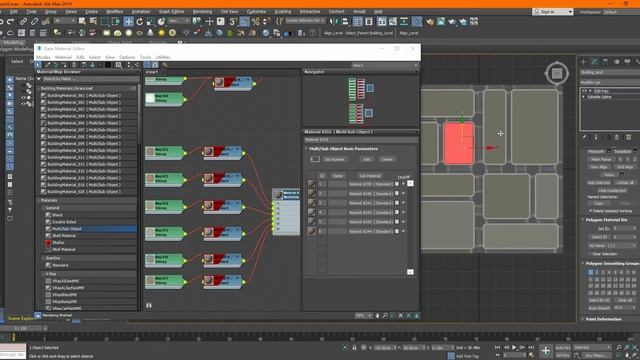Select the Move tool in main toolbar
Viewport: 640px width, 360px height.
click(x=129, y=22)
